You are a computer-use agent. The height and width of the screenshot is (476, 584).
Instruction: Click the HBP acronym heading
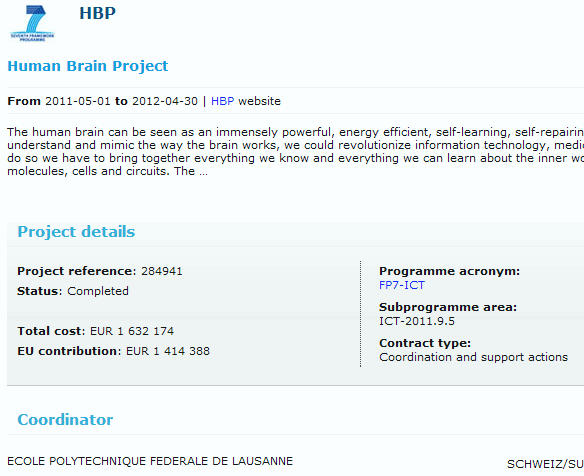tap(98, 13)
